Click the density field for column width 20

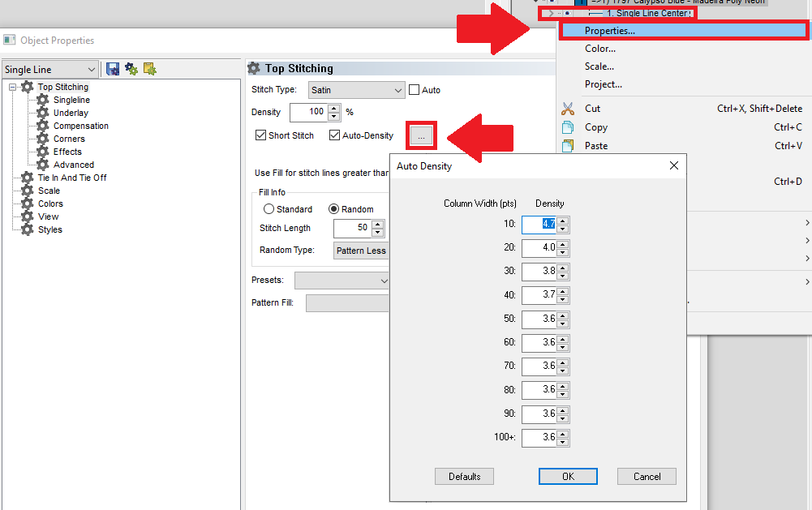point(539,247)
